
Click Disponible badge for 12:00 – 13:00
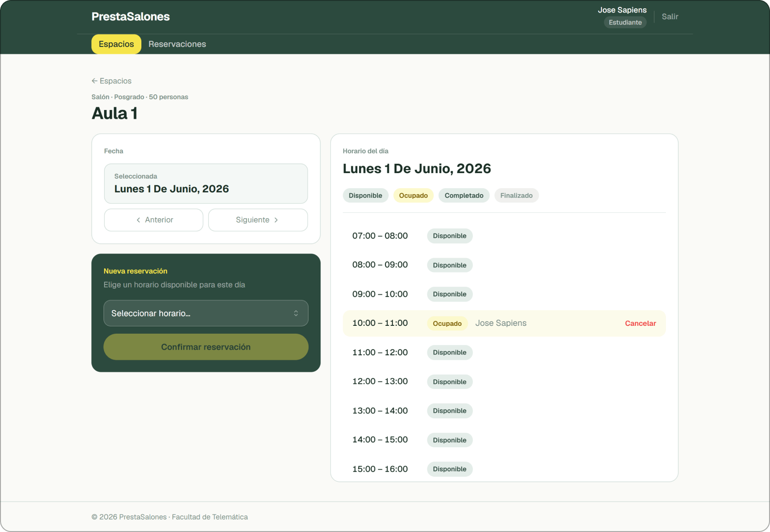tap(449, 382)
